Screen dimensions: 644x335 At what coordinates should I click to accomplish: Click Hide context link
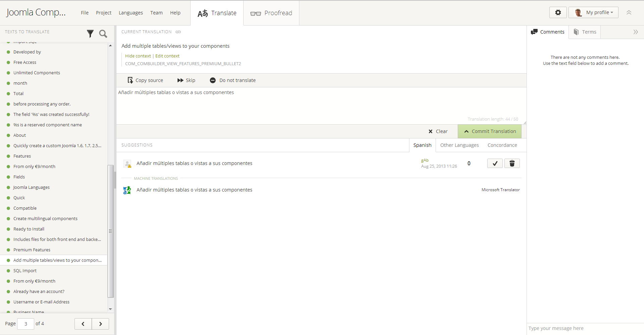[x=138, y=56]
